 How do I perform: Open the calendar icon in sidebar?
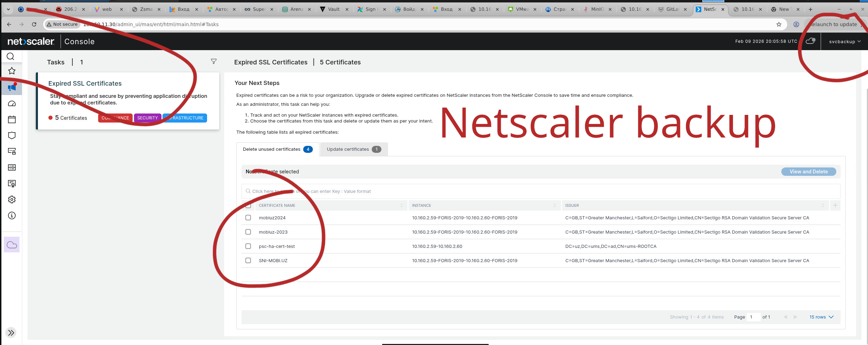tap(12, 120)
